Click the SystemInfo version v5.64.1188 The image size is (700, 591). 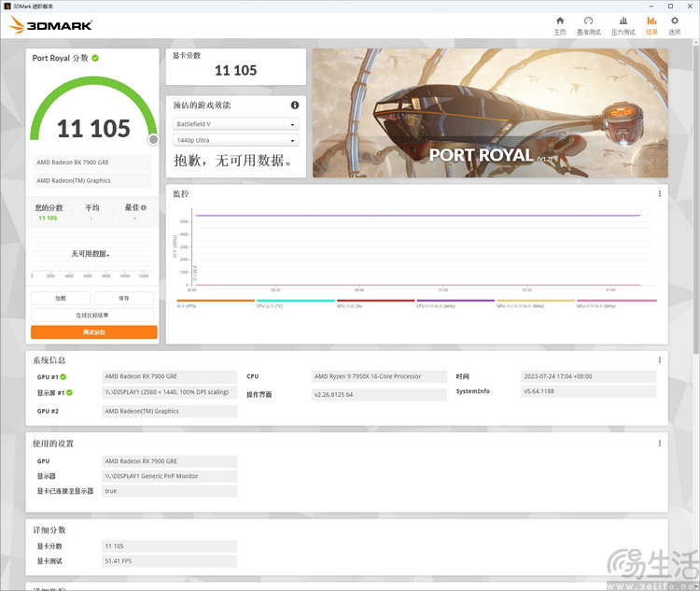click(x=588, y=391)
